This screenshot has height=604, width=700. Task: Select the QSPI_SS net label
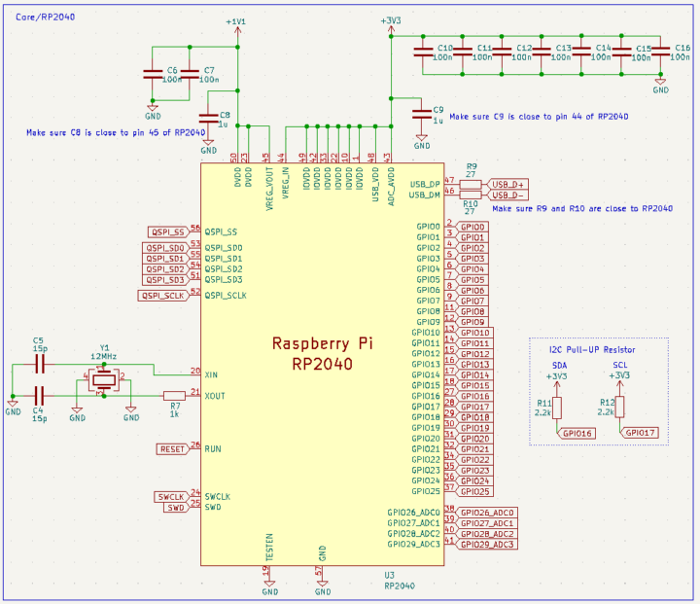point(166,232)
